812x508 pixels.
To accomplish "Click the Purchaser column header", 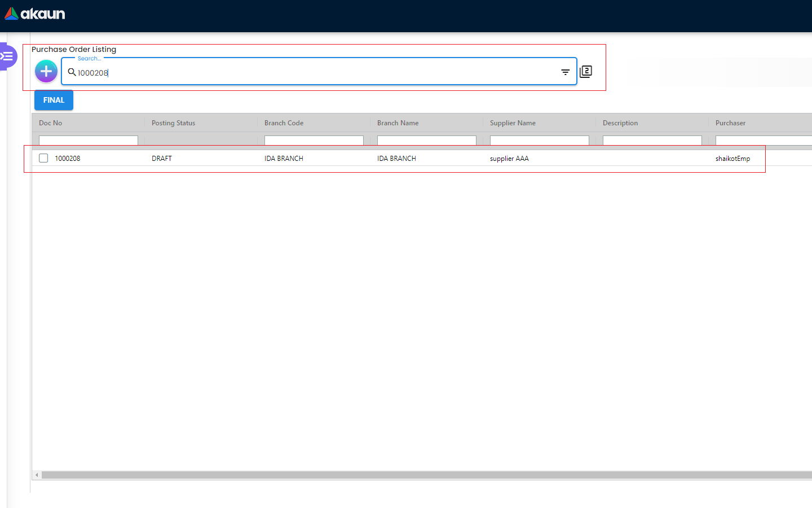I will pos(730,123).
